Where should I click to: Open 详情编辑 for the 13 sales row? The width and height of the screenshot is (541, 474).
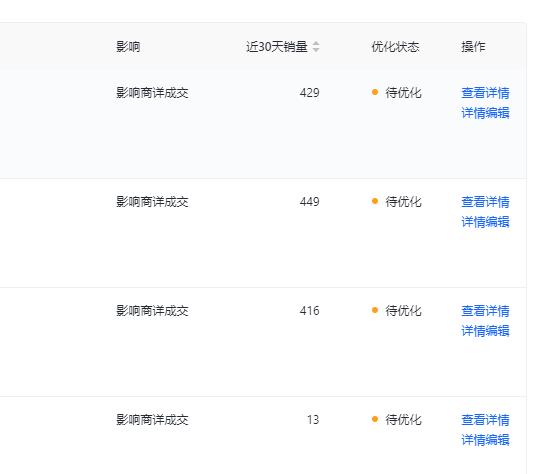tap(485, 440)
